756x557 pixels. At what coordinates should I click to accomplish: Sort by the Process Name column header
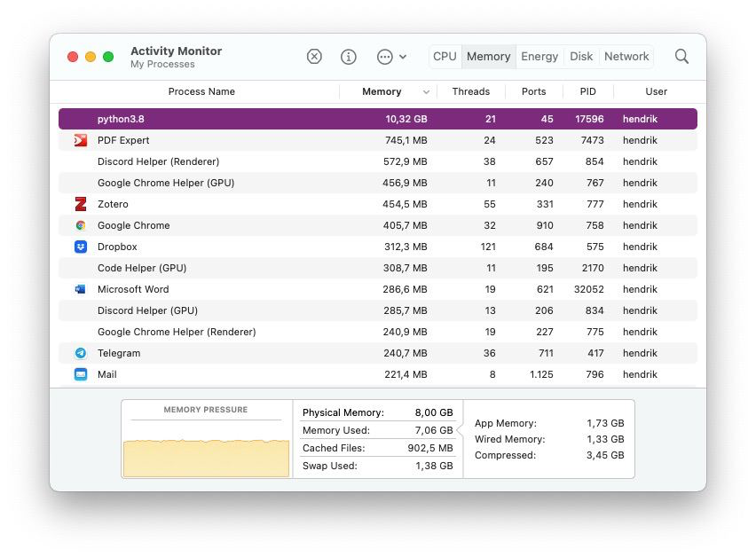pos(201,91)
